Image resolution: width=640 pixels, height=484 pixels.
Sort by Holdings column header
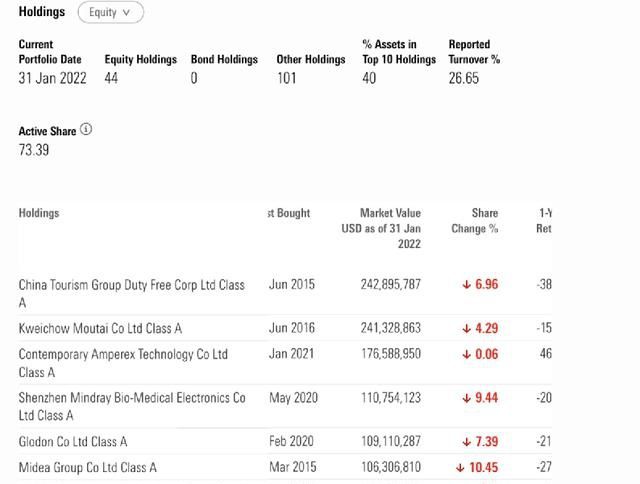point(39,213)
